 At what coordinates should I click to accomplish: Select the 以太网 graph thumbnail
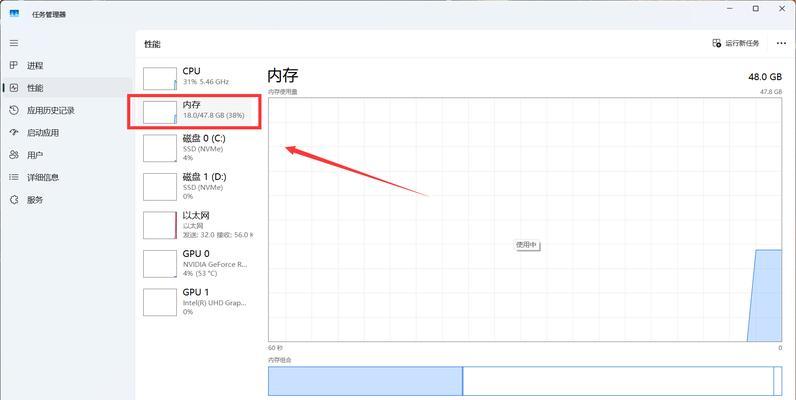point(159,225)
